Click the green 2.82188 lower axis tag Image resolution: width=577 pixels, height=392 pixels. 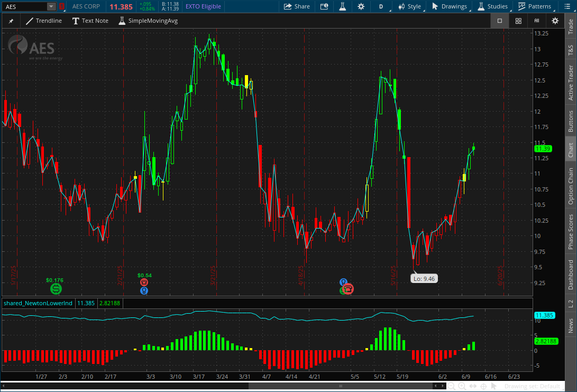point(546,341)
